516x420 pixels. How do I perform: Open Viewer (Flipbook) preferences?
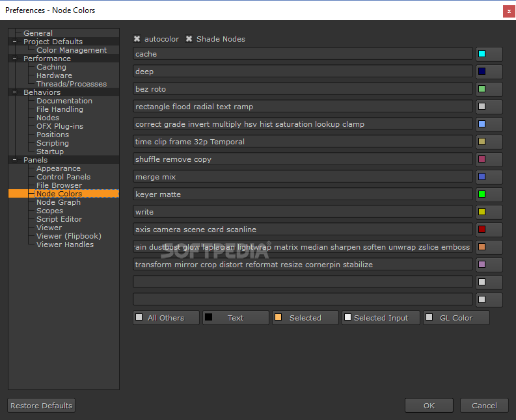point(69,236)
